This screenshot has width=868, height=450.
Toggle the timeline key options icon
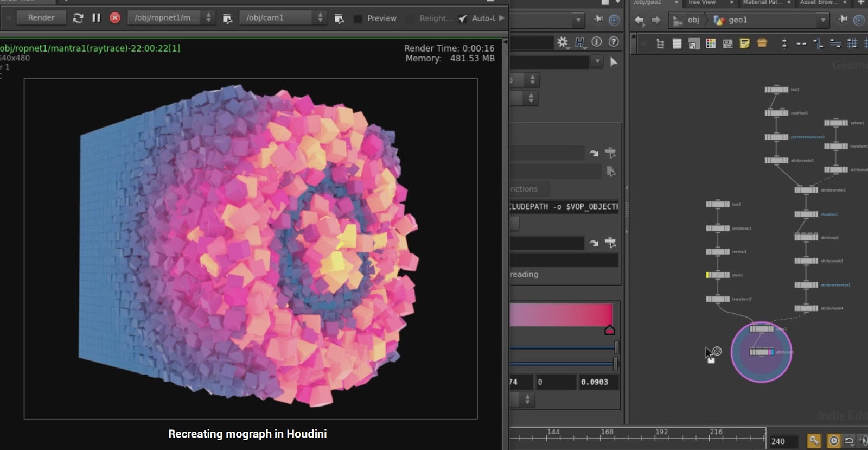pyautogui.click(x=814, y=441)
